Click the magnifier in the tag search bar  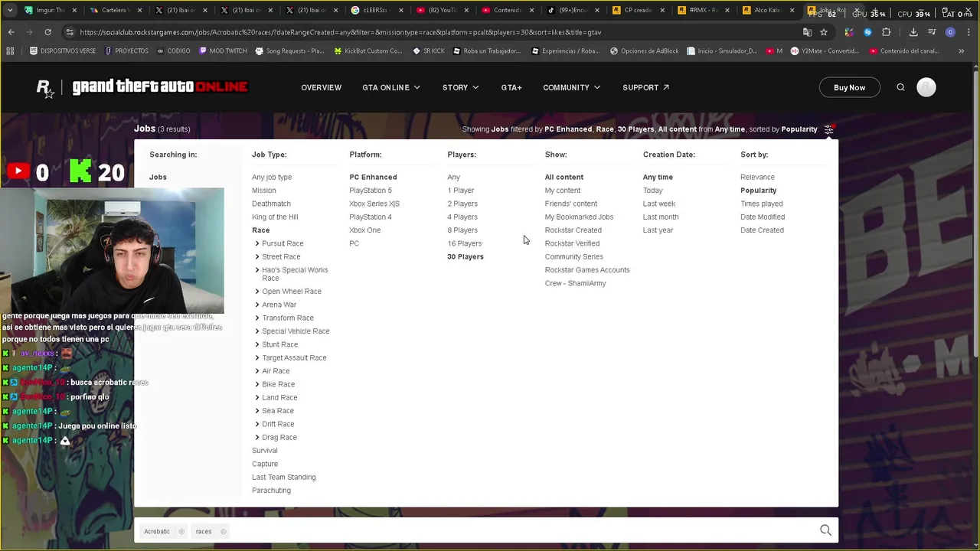tap(825, 530)
